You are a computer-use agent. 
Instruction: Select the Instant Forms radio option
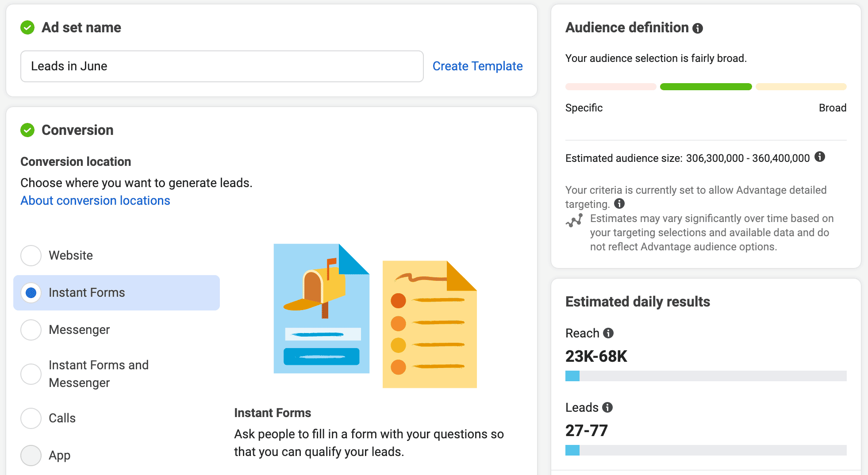[31, 293]
